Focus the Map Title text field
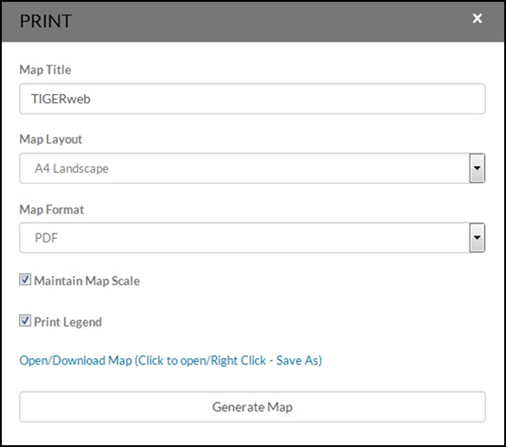Screen dimensions: 506x447 pos(252,99)
